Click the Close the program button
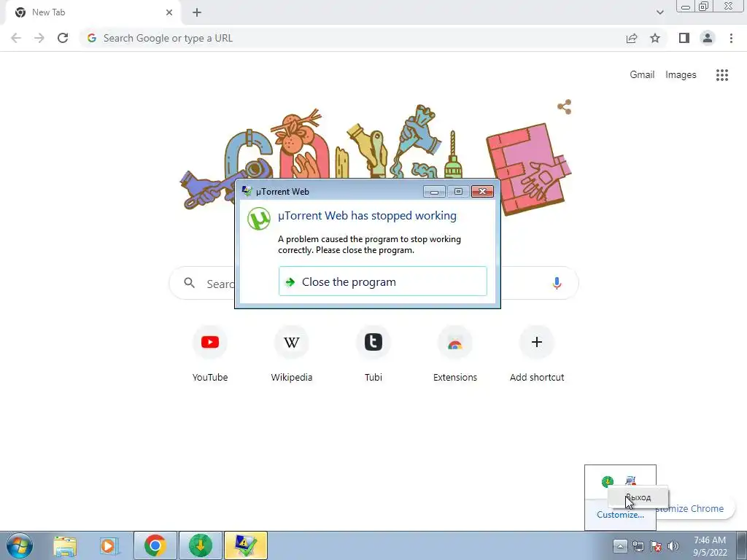 (x=382, y=281)
